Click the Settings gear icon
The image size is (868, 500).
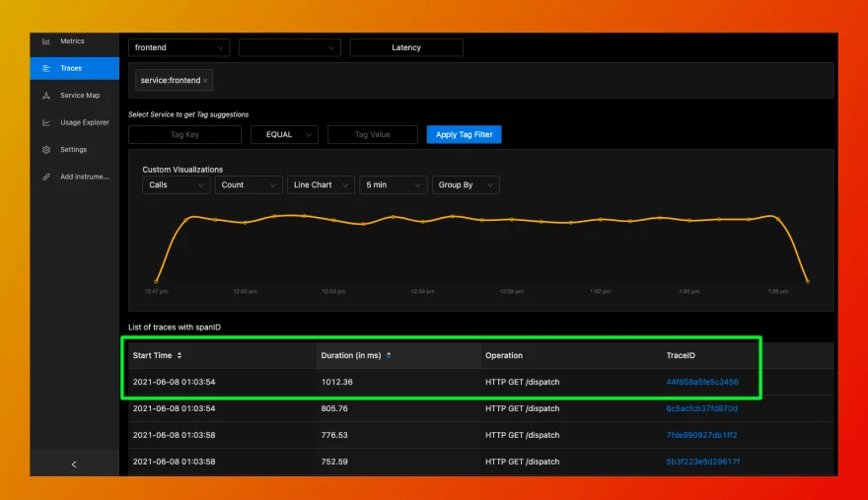[46, 150]
